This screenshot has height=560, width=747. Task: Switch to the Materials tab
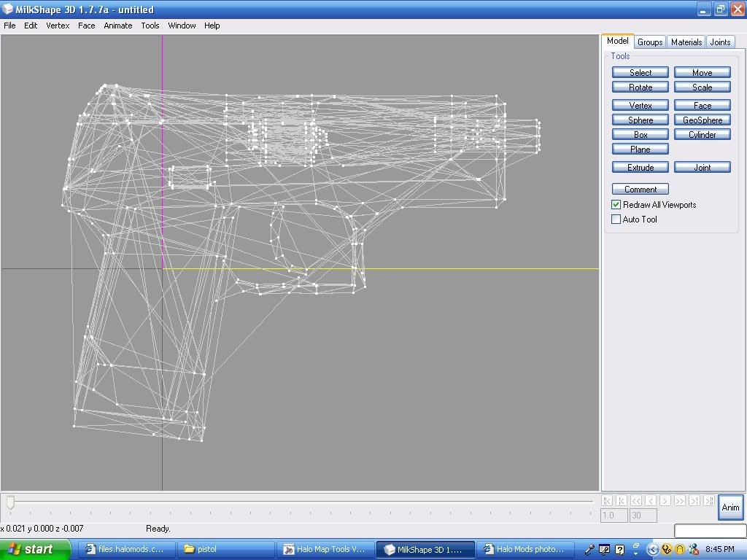pos(686,42)
